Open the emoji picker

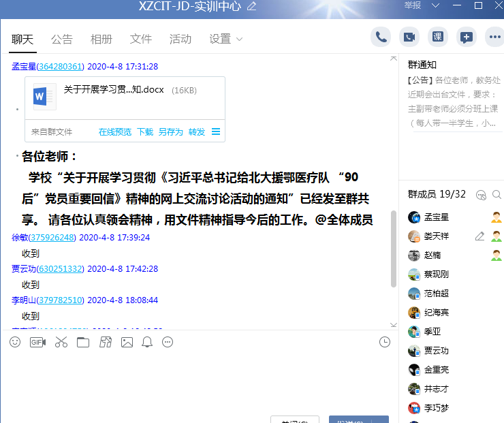click(15, 342)
